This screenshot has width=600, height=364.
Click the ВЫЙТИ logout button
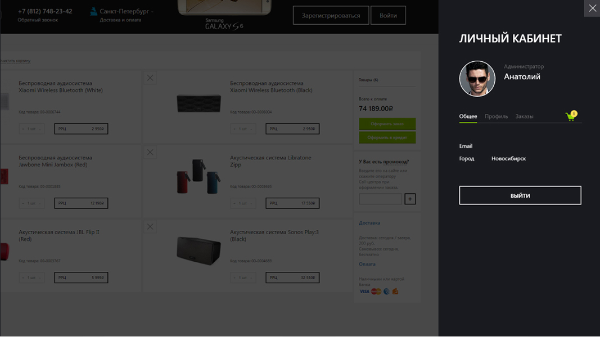pyautogui.click(x=520, y=195)
